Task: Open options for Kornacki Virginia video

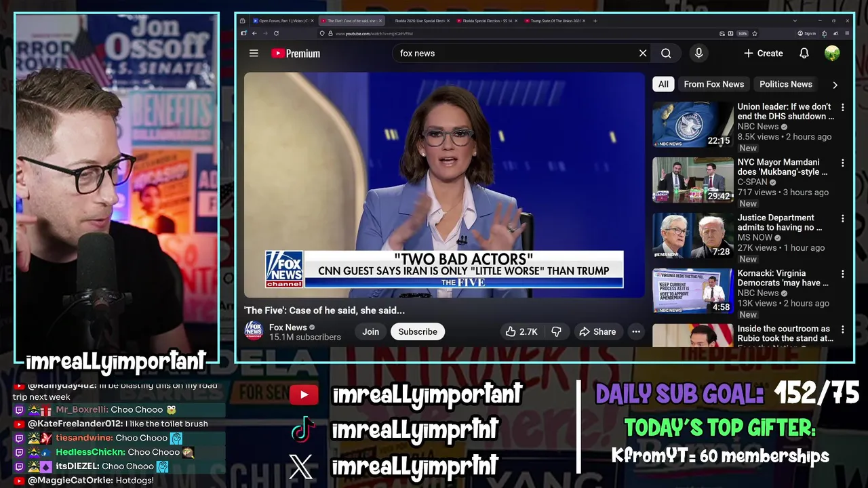Action: (843, 274)
